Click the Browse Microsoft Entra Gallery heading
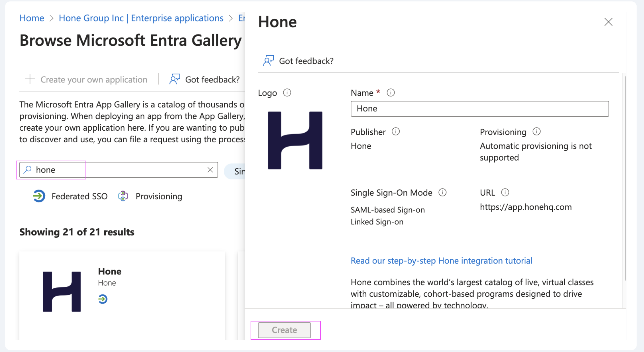Image resolution: width=644 pixels, height=352 pixels. click(x=131, y=40)
